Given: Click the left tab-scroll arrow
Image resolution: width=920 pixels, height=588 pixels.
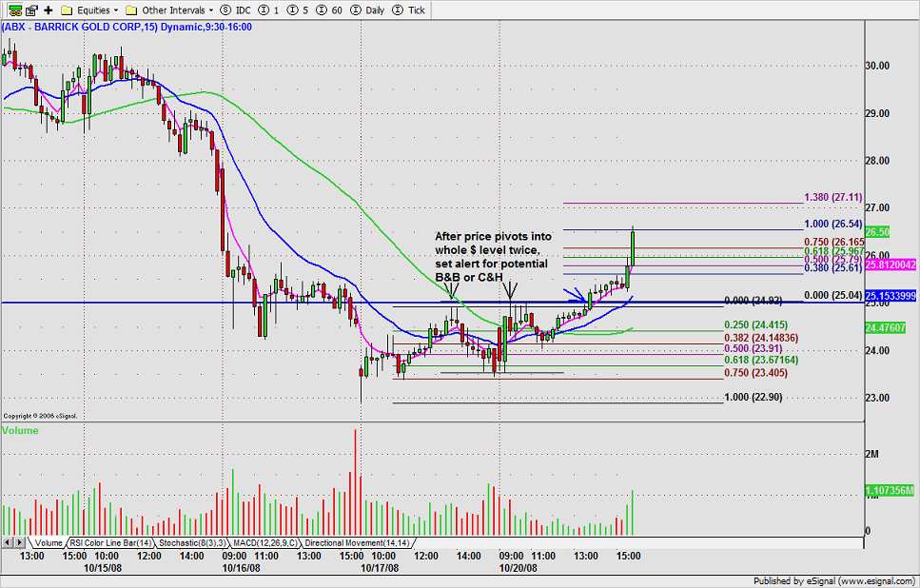Looking at the screenshot, I should (x=8, y=543).
